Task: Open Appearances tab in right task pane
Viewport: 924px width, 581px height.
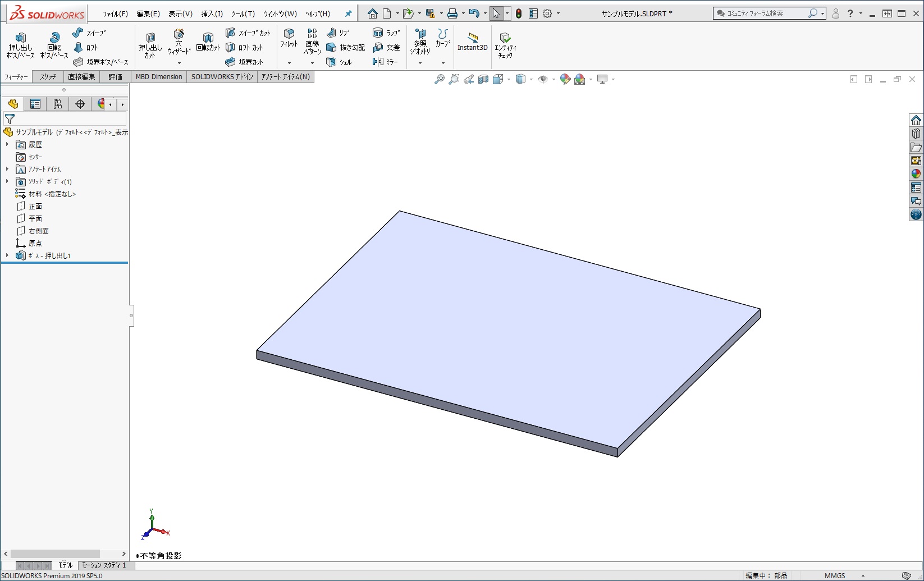Action: pos(916,174)
